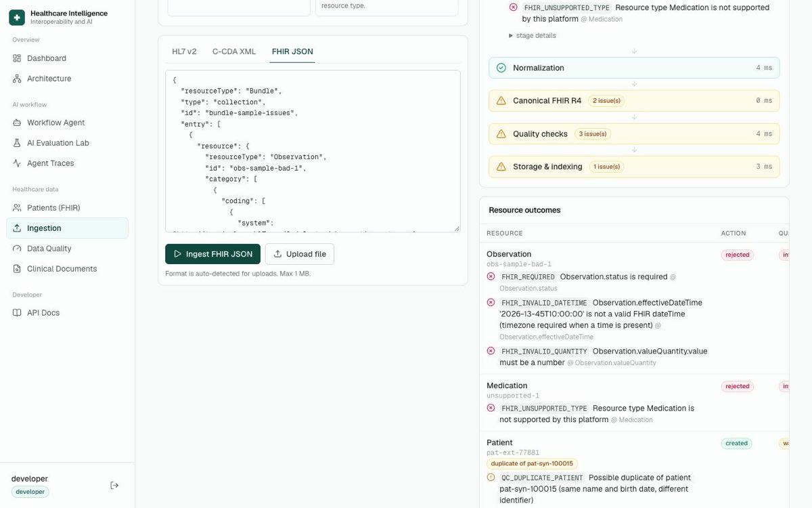Click the RESOURCE column header

505,233
